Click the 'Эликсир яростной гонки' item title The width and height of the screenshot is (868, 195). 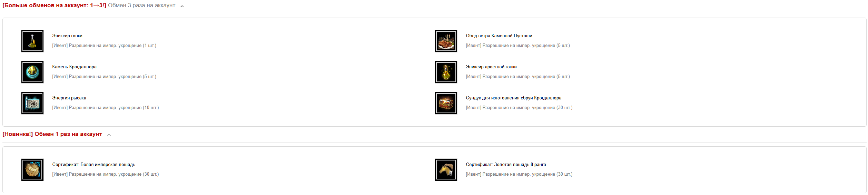pyautogui.click(x=491, y=67)
